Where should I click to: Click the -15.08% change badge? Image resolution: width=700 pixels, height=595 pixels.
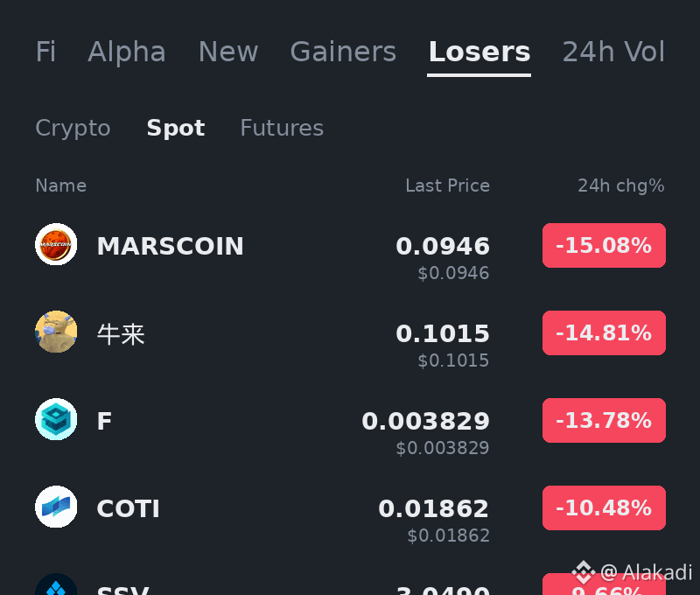(x=604, y=246)
